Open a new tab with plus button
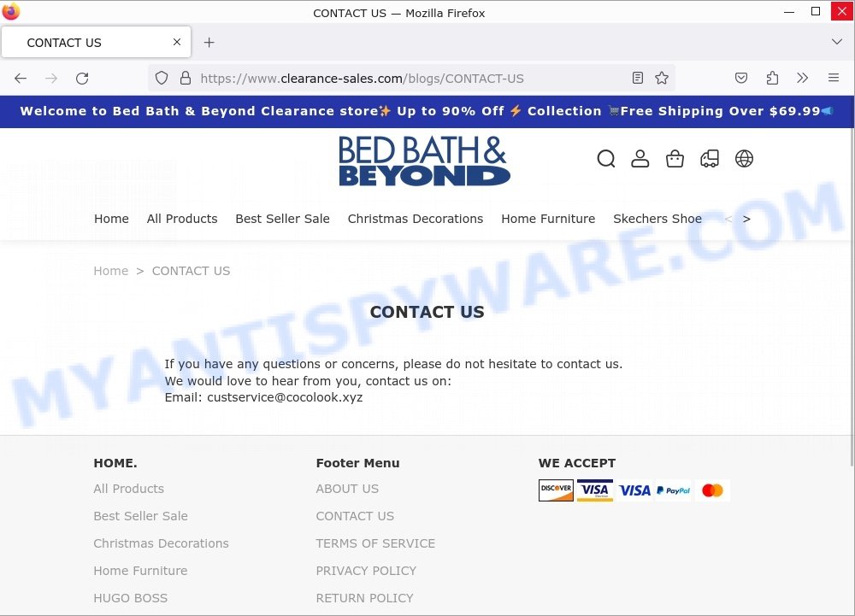This screenshot has width=855, height=616. (209, 42)
